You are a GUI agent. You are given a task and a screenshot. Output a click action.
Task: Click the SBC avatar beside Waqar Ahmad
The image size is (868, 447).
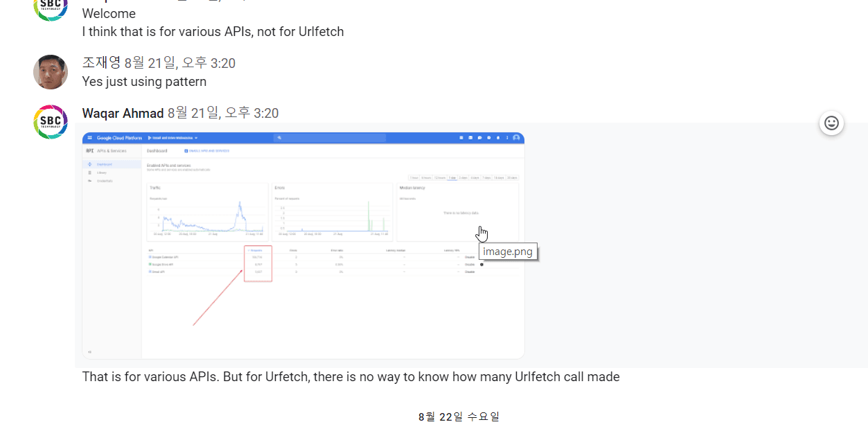51,122
